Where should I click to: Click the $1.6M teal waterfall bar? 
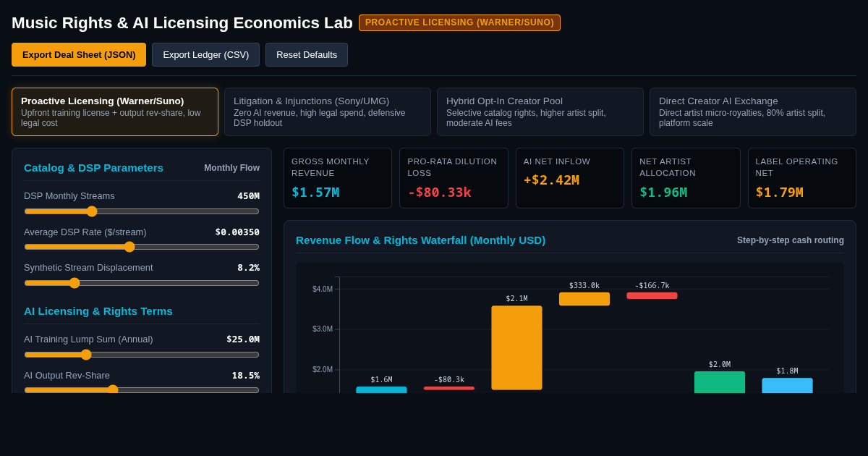pyautogui.click(x=381, y=390)
